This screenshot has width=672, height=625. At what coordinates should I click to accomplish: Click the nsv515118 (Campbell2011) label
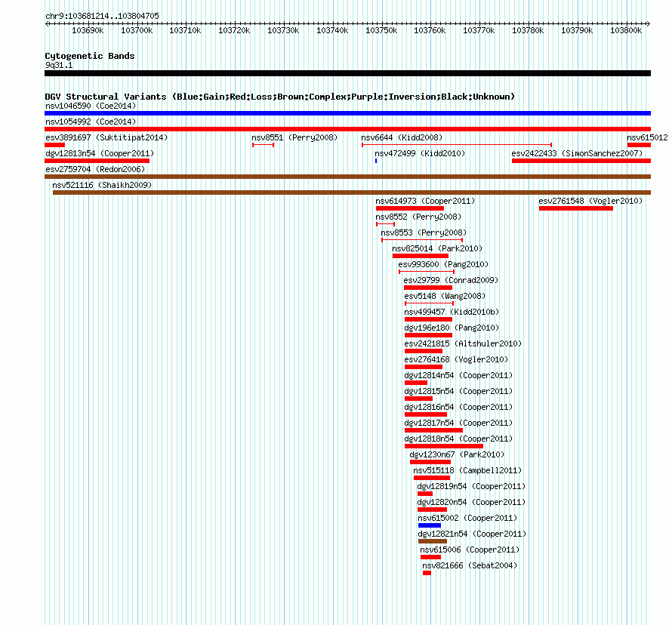coord(467,470)
